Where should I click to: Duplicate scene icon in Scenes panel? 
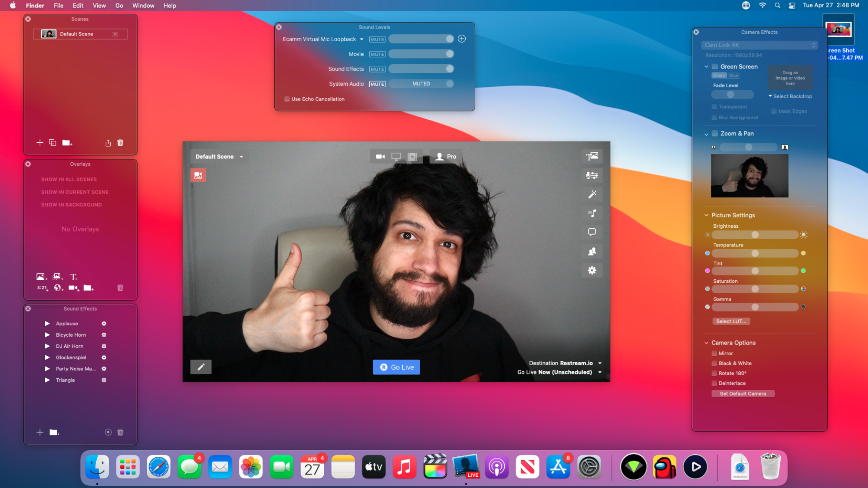[x=53, y=143]
